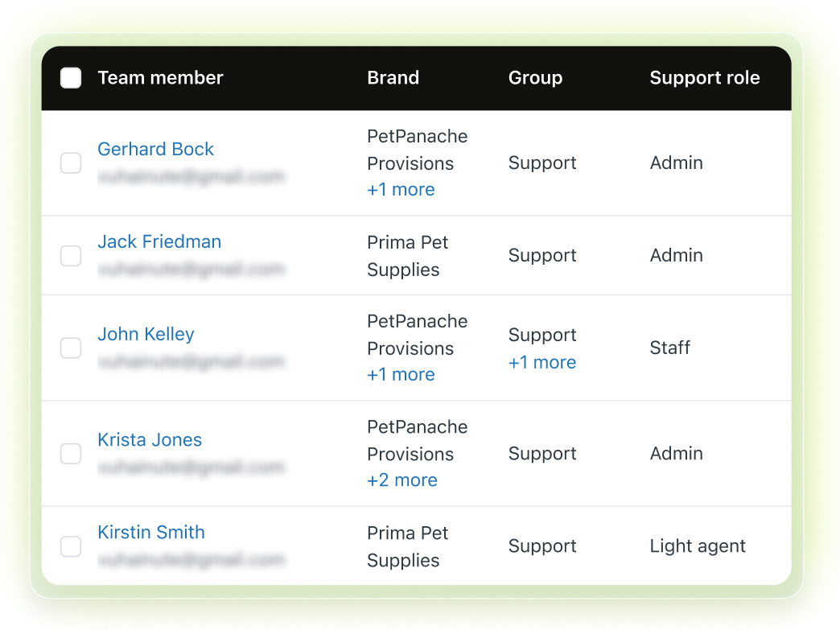Check the box for Gerhard Bock

tap(71, 163)
